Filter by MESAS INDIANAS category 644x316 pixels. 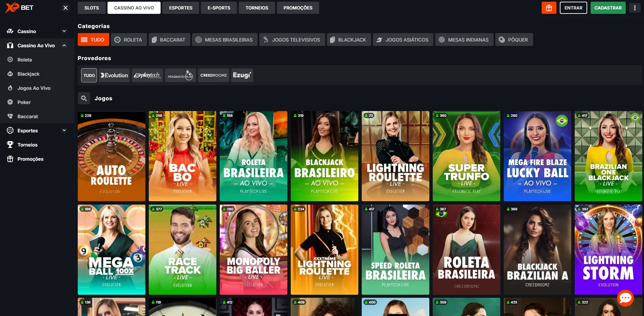(464, 39)
